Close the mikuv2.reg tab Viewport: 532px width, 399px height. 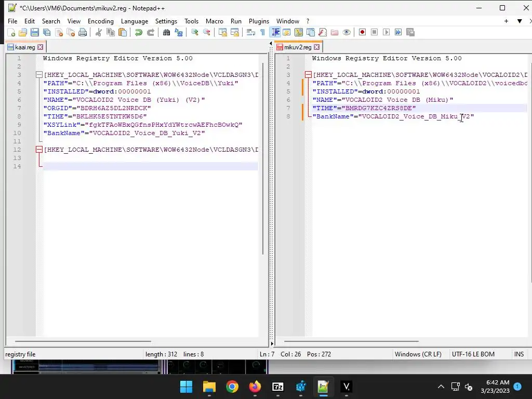click(x=317, y=47)
